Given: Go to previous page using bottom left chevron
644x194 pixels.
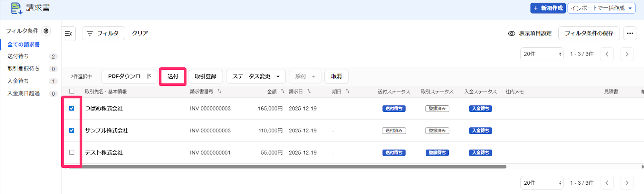Looking at the screenshot, I should click(607, 183).
